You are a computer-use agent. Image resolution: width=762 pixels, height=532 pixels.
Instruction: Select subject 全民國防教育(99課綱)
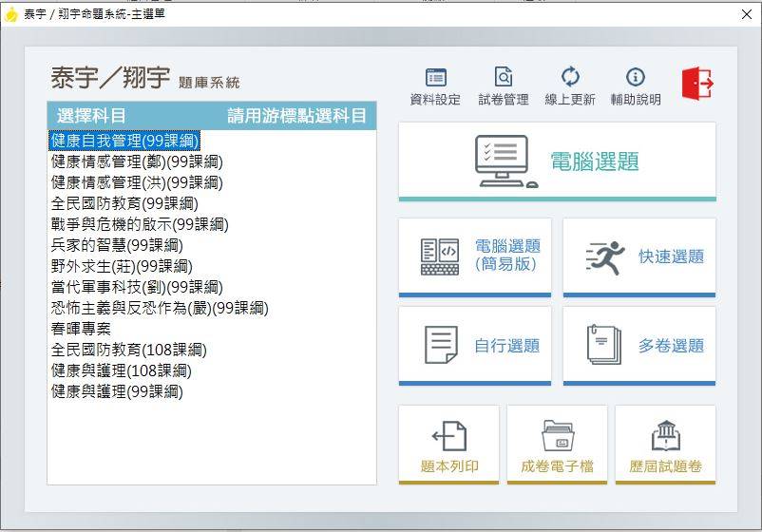click(124, 203)
